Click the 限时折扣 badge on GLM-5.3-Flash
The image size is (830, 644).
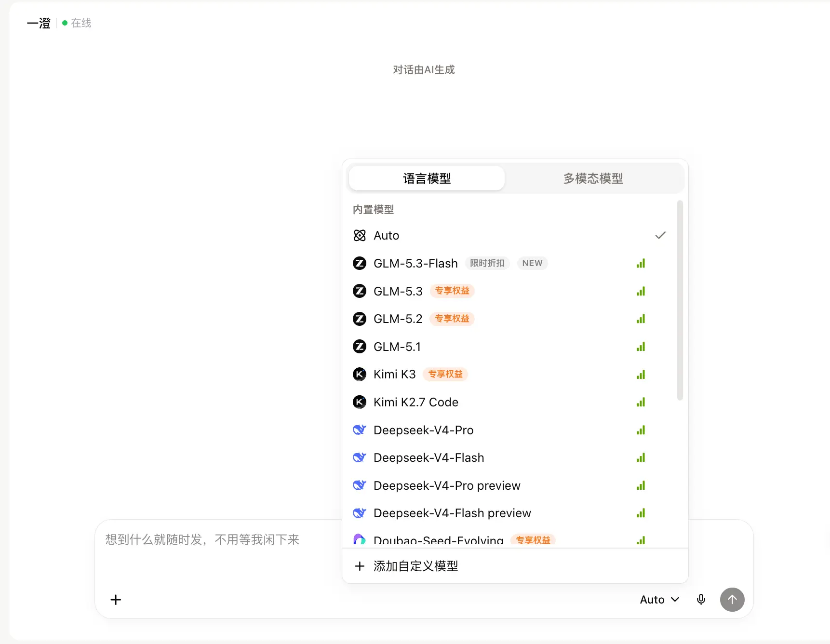pyautogui.click(x=487, y=263)
